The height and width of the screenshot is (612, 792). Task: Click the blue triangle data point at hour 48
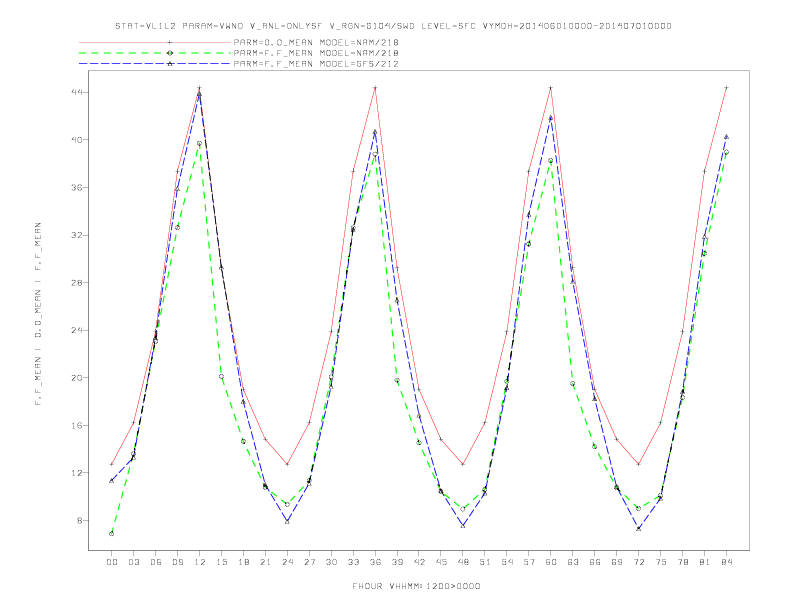[x=463, y=526]
